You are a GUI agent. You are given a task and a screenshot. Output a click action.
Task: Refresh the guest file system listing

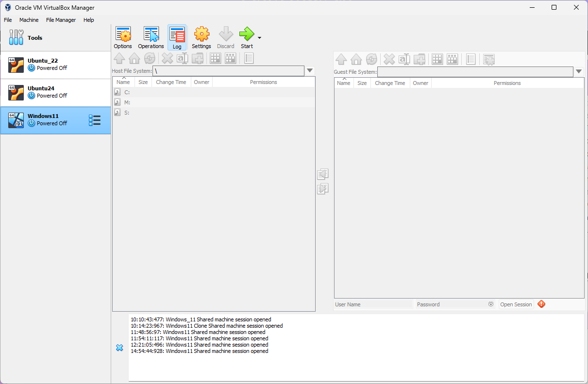pos(371,59)
